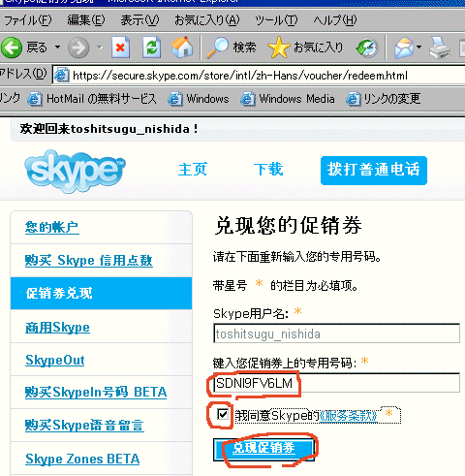Viewport: 465px width, 476px height.
Task: Expand the Mail button dropdown arrow
Action: click(418, 48)
